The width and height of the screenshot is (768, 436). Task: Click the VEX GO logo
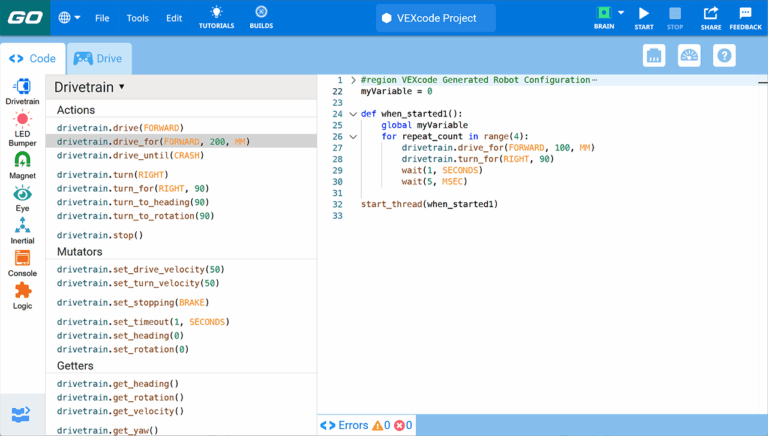tap(25, 18)
